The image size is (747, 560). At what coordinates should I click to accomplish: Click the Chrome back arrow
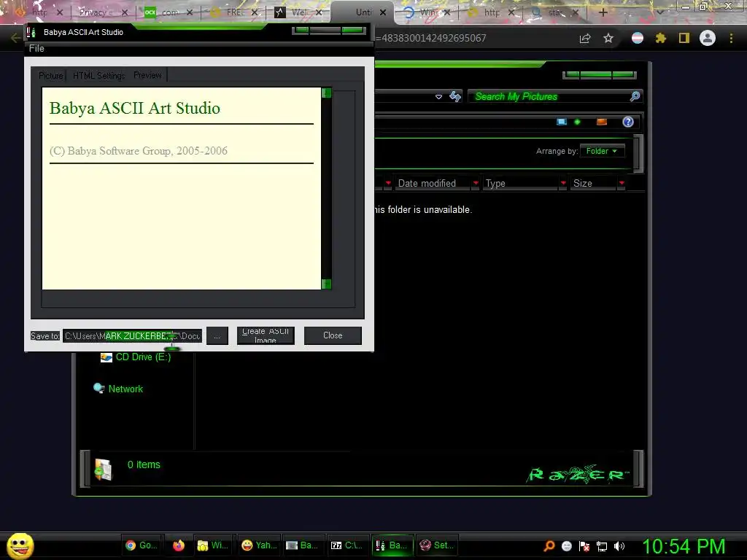(15, 38)
